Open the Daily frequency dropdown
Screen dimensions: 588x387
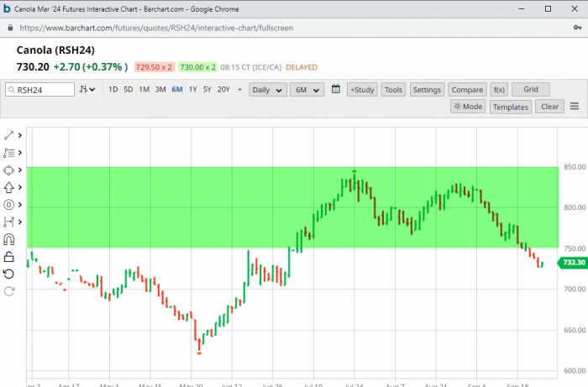point(268,90)
